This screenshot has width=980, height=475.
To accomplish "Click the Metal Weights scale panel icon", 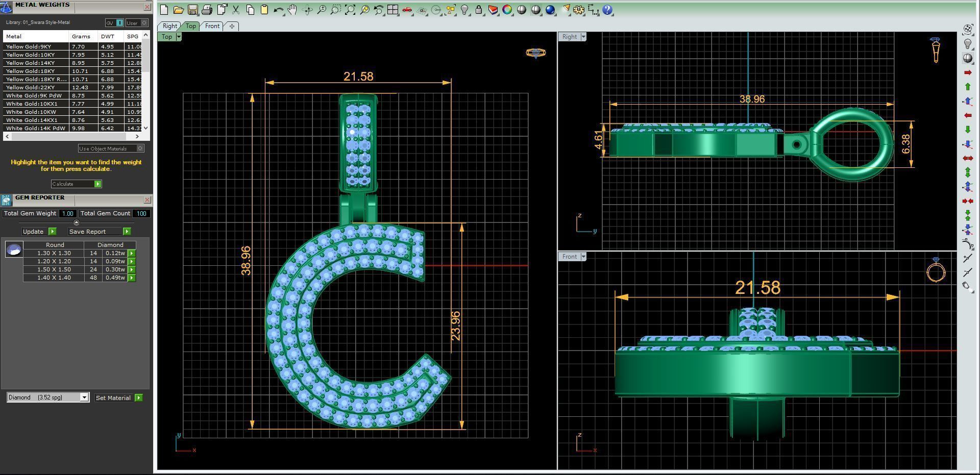I will tap(6, 7).
